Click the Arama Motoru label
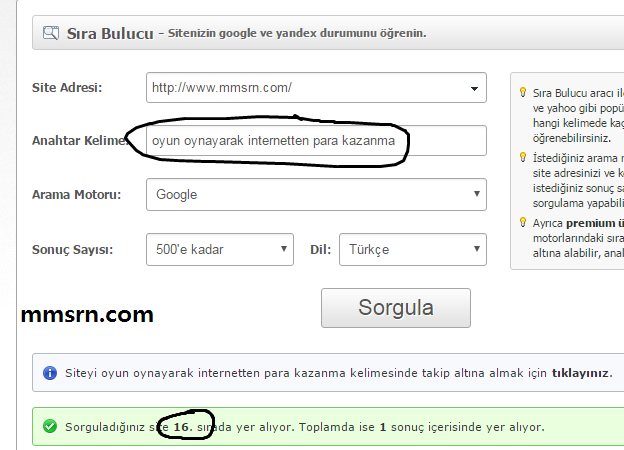Viewport: 624px width, 450px height. (76, 195)
